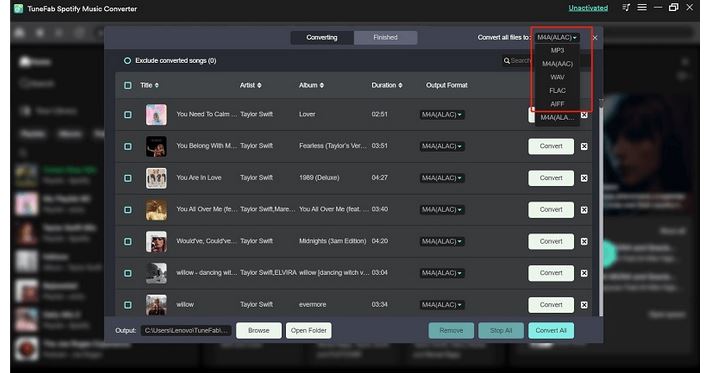Open output format dropdown for You Are In Love
This screenshot has width=704, height=373.
tap(442, 178)
